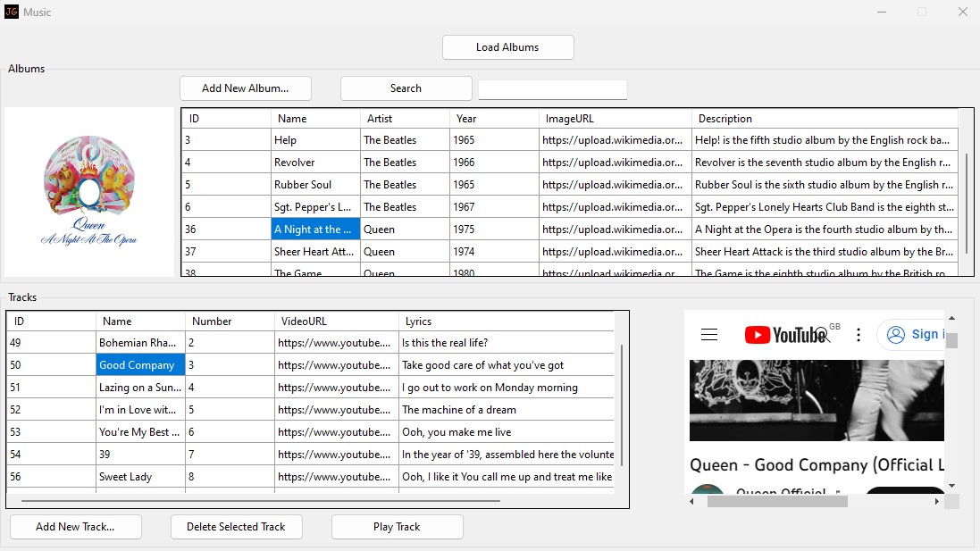
Task: Click browser panel horizontal scrollbar thumb
Action: coord(777,501)
